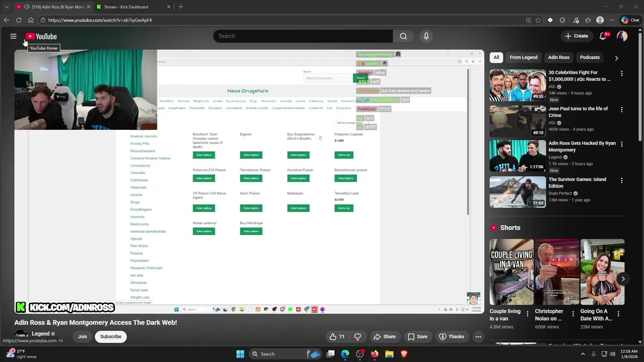Click inside the YouTube search field

pos(303,36)
